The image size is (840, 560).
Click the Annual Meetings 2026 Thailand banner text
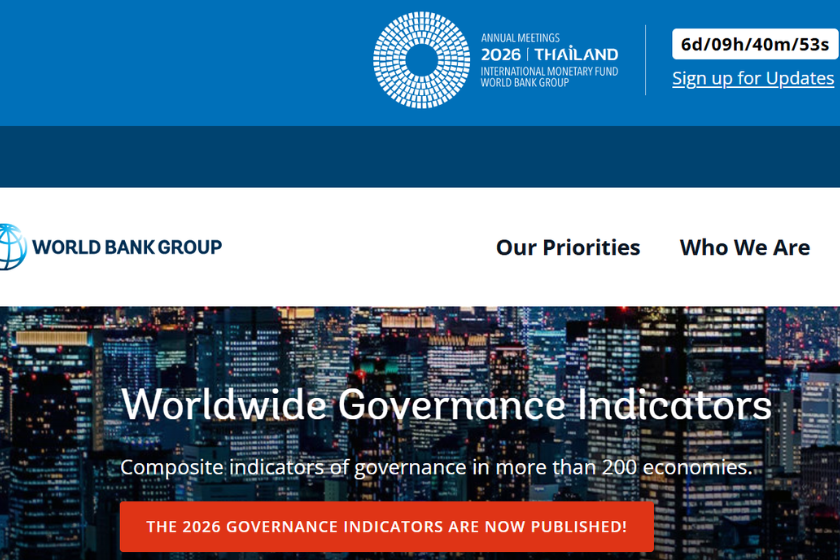549,60
